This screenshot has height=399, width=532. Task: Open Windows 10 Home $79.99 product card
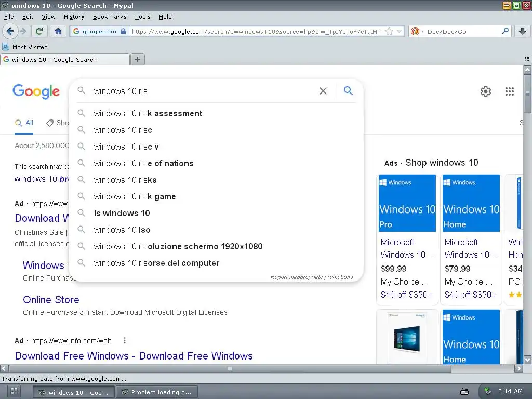470,239
